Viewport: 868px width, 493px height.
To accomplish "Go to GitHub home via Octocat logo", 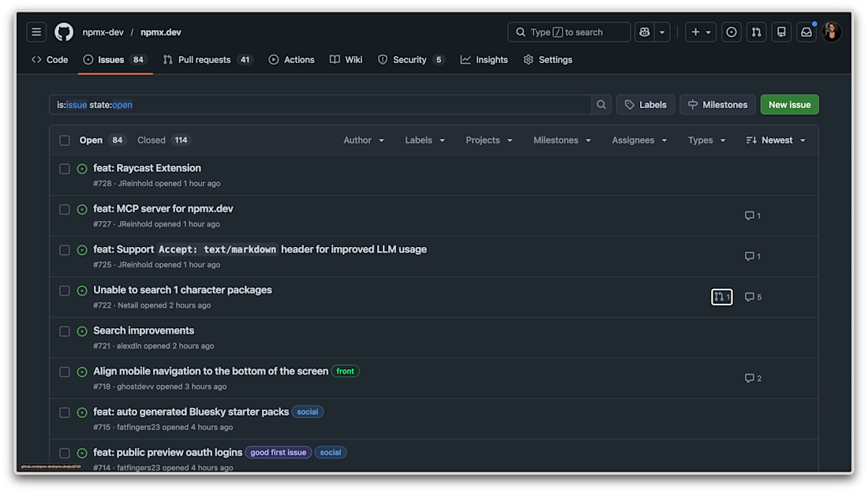I will coord(64,32).
